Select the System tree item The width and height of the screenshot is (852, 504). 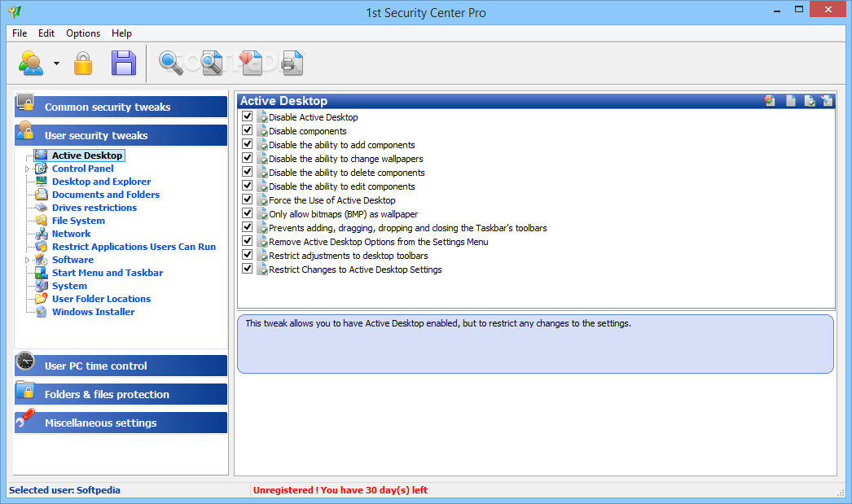tap(69, 286)
